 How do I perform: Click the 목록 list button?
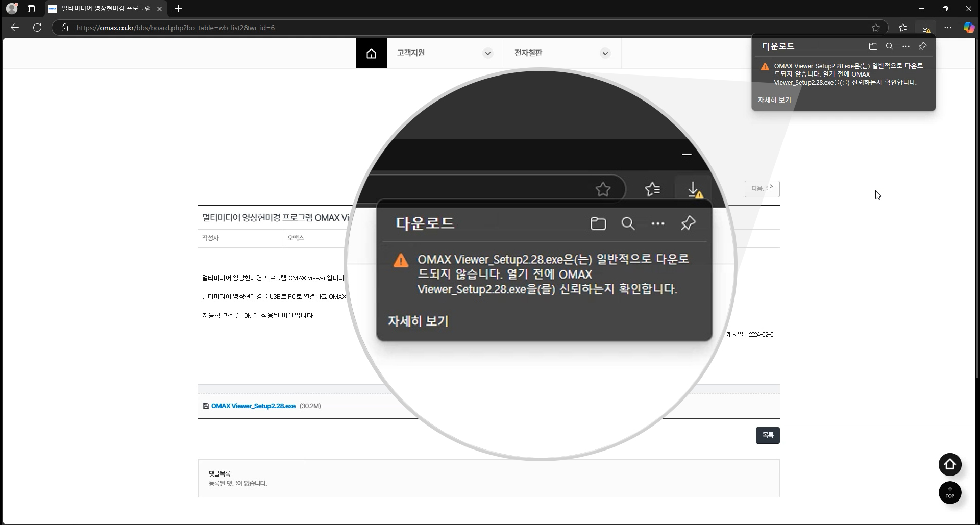coord(767,435)
